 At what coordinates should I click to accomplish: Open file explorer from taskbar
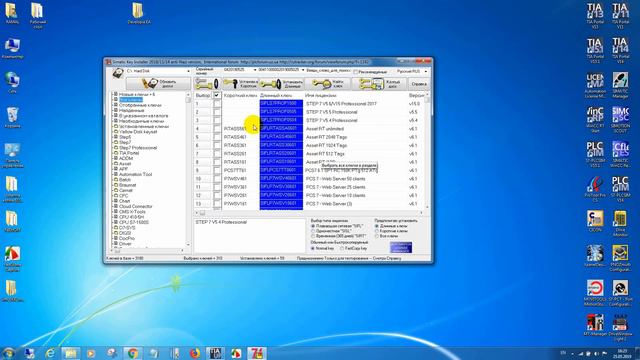tap(71, 353)
